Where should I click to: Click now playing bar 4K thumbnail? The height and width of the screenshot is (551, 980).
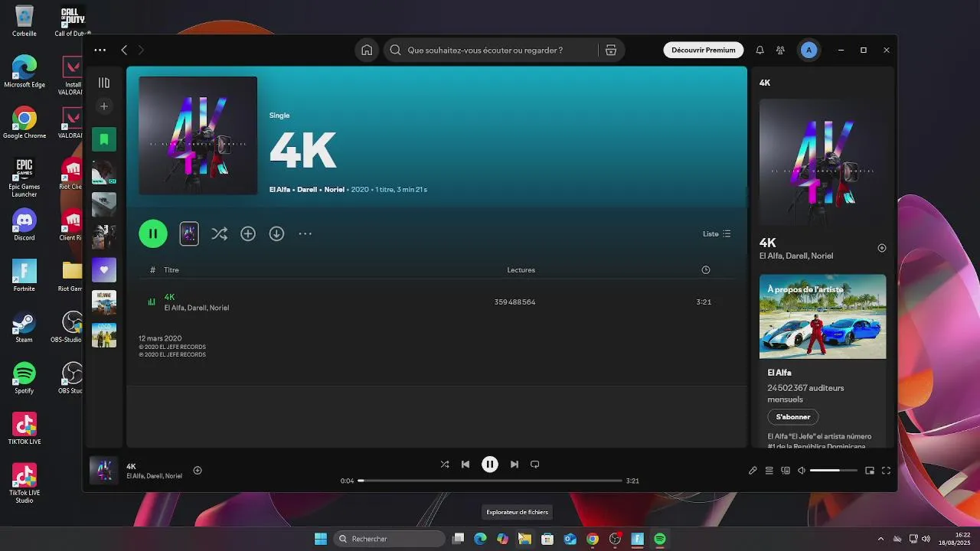104,471
